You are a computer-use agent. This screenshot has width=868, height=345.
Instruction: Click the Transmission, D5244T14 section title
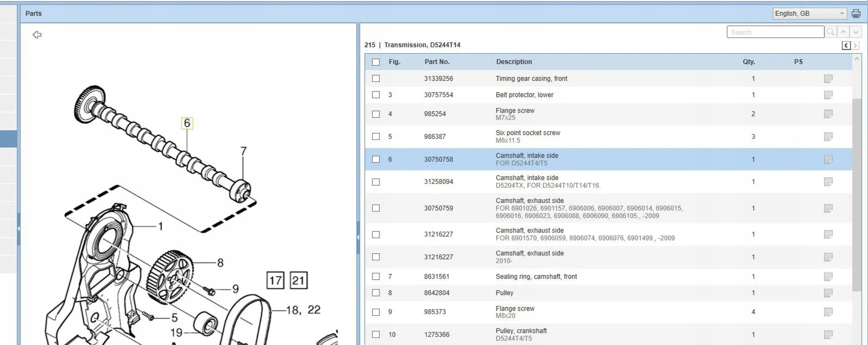[422, 45]
